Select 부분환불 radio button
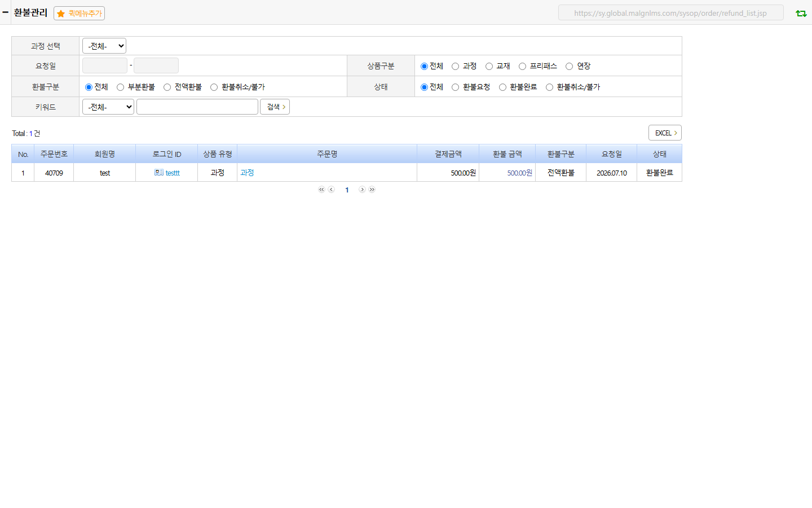Screen dimensions: 812x508 (120, 87)
